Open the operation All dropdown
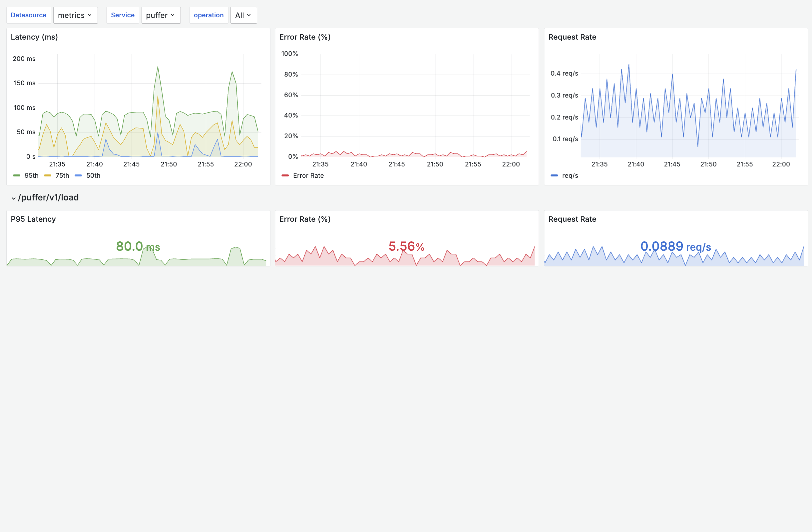 [x=243, y=15]
